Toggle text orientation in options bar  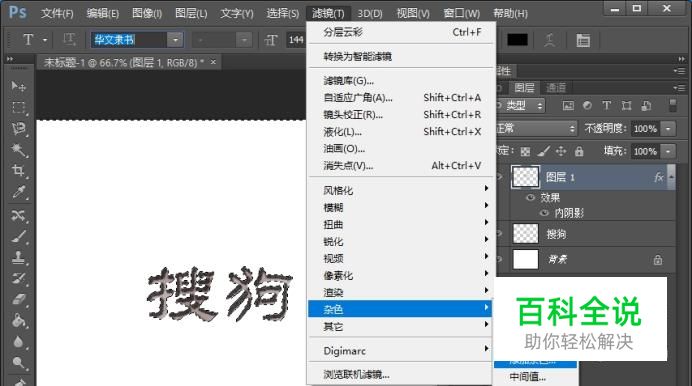point(69,40)
